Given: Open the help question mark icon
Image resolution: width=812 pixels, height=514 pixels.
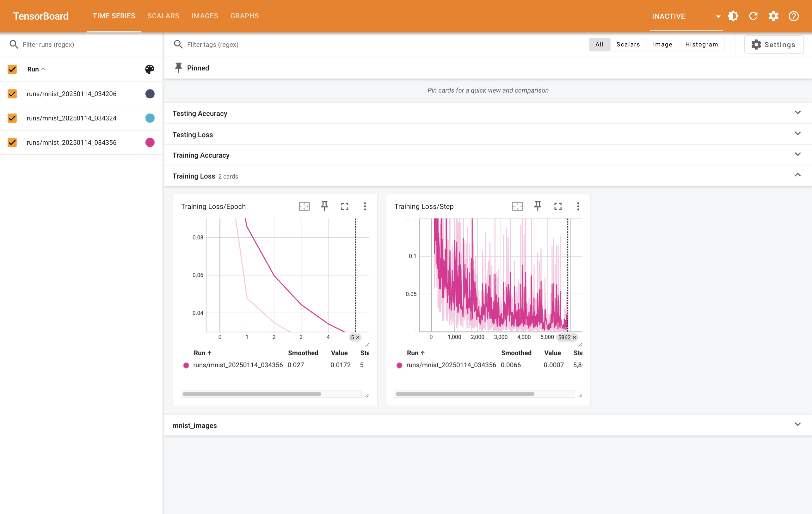Looking at the screenshot, I should pos(793,16).
